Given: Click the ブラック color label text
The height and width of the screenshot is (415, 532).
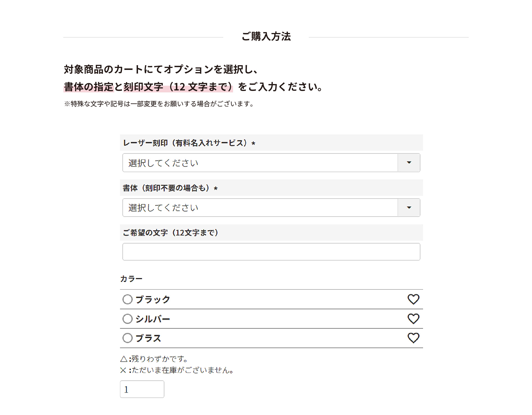Looking at the screenshot, I should (153, 299).
